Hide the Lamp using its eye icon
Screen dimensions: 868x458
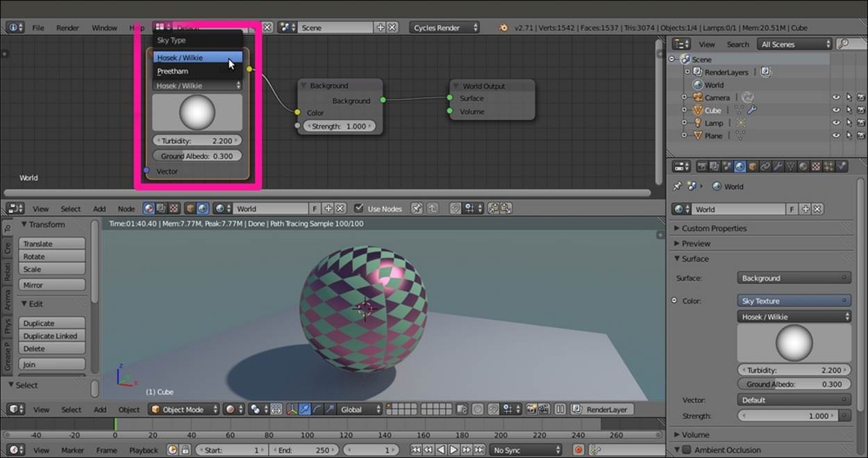836,123
